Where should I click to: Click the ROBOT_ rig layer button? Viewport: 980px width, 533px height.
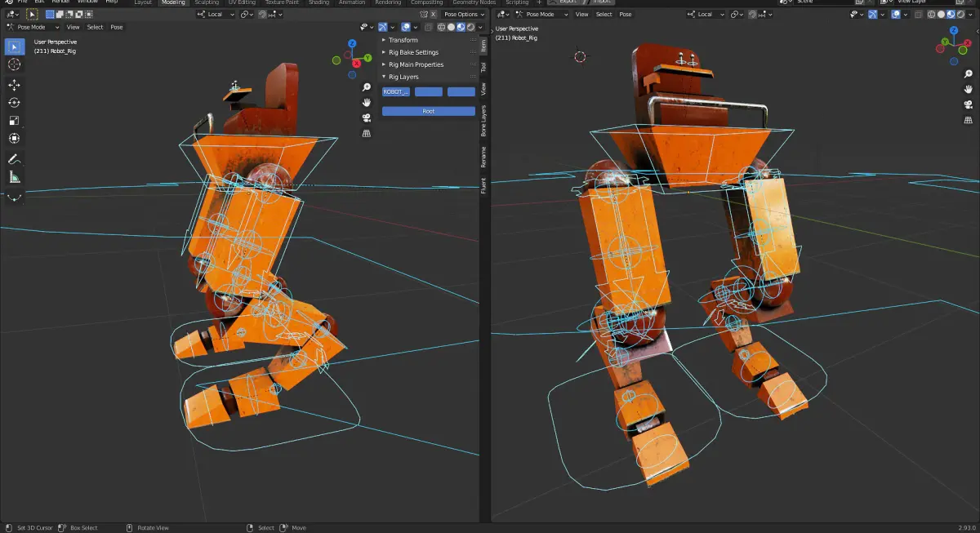(396, 91)
